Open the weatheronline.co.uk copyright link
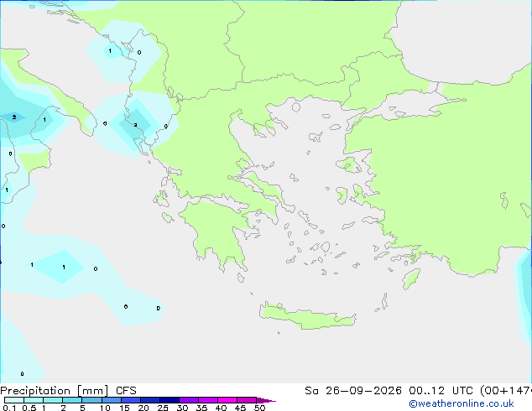Image resolution: width=532 pixels, height=411 pixels. tap(462, 403)
